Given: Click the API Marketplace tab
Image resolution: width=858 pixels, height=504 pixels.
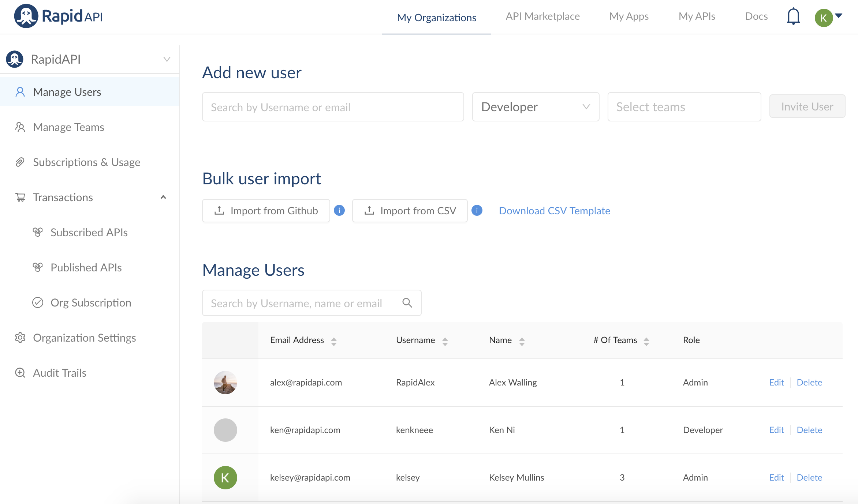Looking at the screenshot, I should (541, 16).
